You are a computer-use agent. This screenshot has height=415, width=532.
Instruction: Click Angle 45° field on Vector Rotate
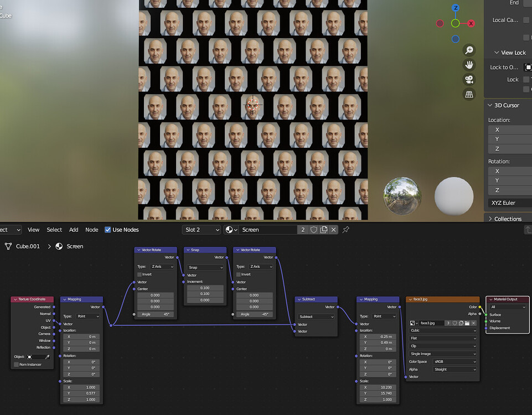[156, 314]
